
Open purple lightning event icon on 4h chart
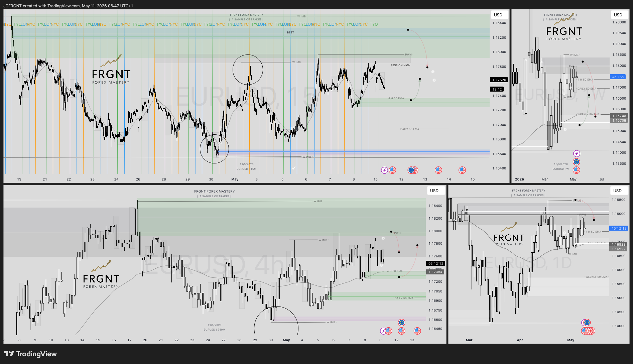(383, 331)
